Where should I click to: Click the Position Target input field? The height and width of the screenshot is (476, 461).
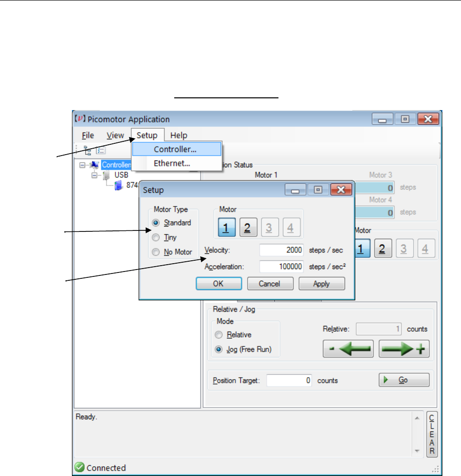289,381
